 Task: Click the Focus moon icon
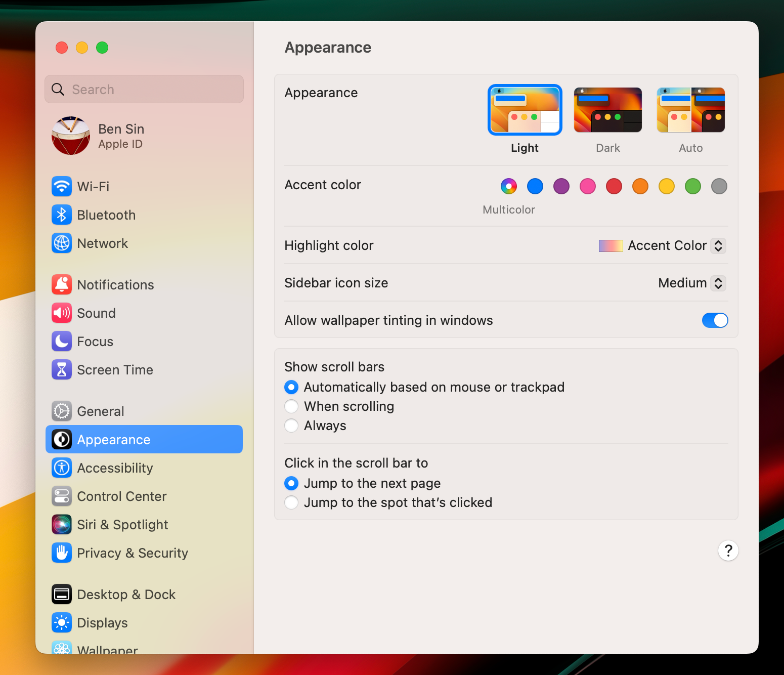point(62,341)
